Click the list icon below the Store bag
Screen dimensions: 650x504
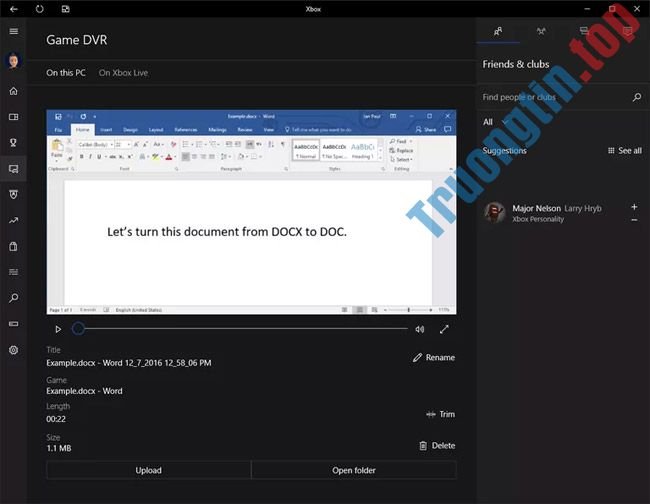(x=13, y=272)
